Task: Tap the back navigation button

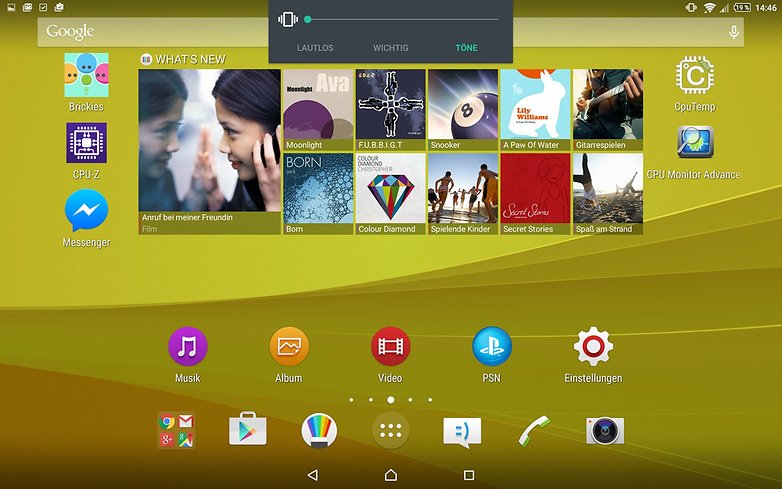Action: 313,475
